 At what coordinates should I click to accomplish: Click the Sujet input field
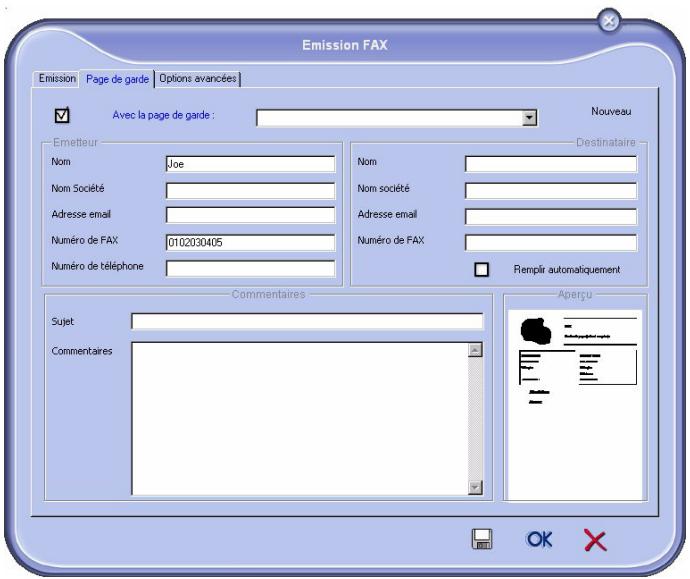307,321
